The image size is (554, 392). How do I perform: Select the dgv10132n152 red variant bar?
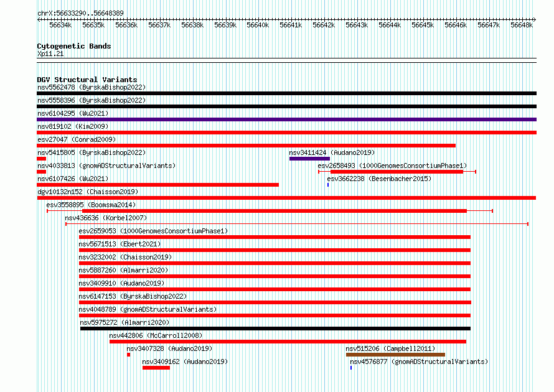(286, 198)
